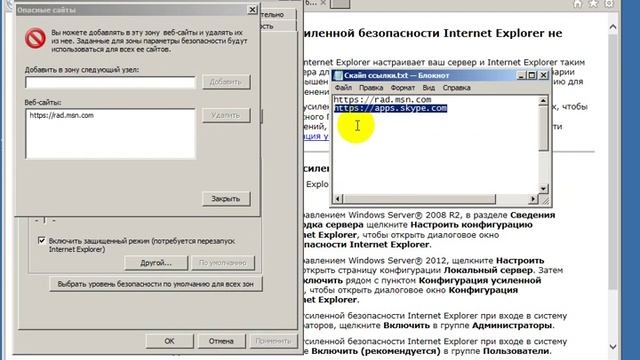Open Internet Explorer tools gear icon
The height and width of the screenshot is (360, 640).
click(x=609, y=4)
